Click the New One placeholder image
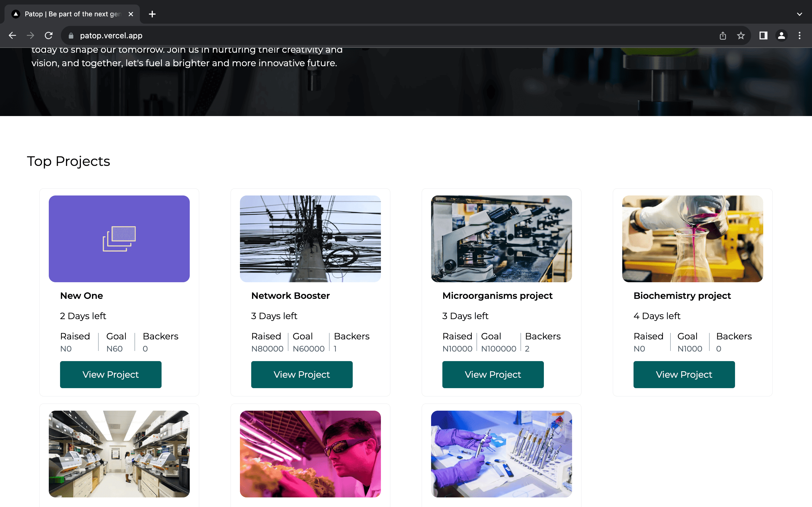The height and width of the screenshot is (507, 812). pos(119,239)
